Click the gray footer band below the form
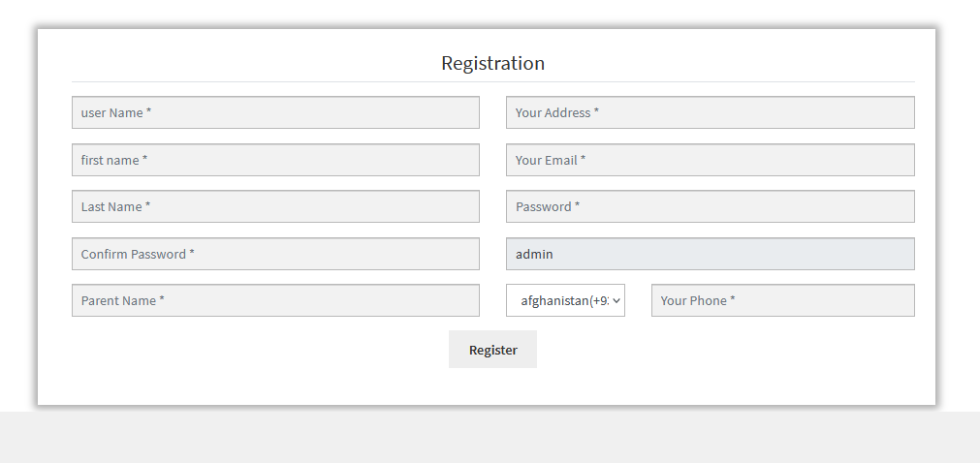 (490, 438)
